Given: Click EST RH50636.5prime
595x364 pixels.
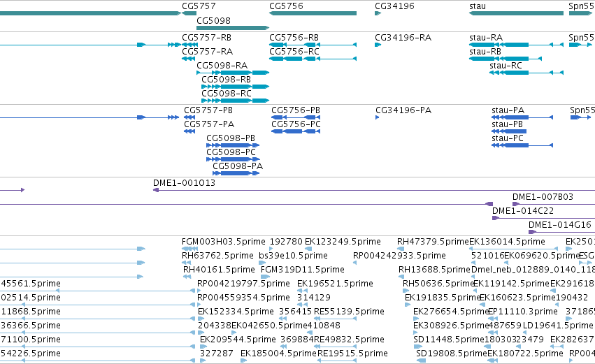Looking at the screenshot, I should click(x=438, y=284).
